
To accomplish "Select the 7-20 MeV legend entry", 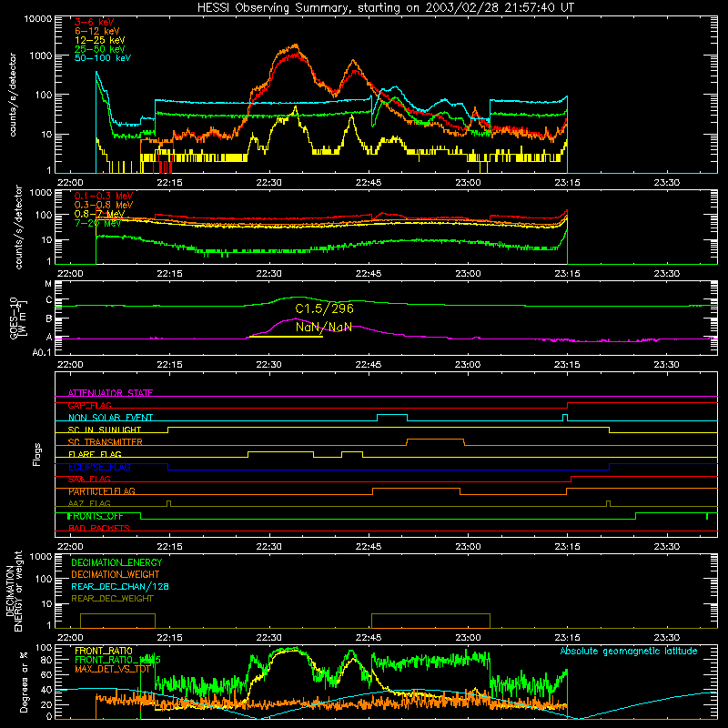I will tap(97, 223).
